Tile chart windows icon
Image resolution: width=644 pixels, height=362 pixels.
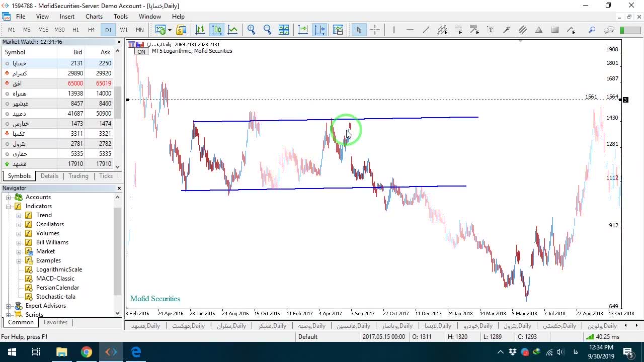coord(284,30)
